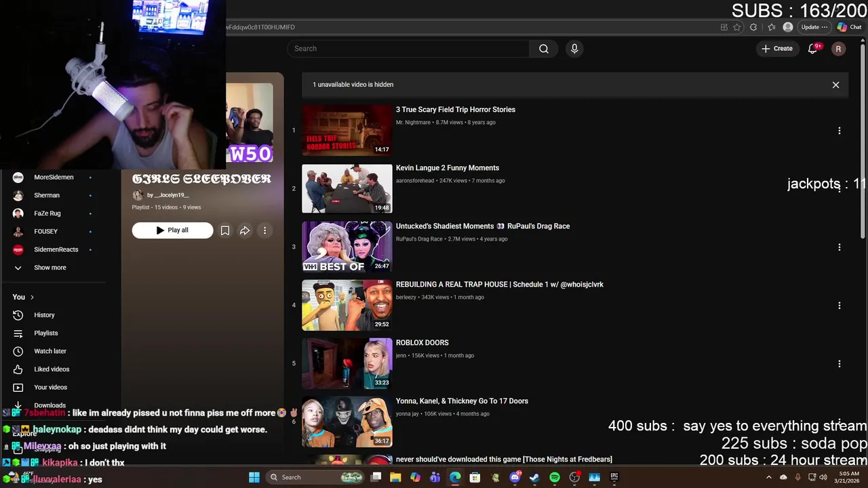The width and height of the screenshot is (868, 488).
Task: Open Sherman channel subscription
Action: point(47,195)
